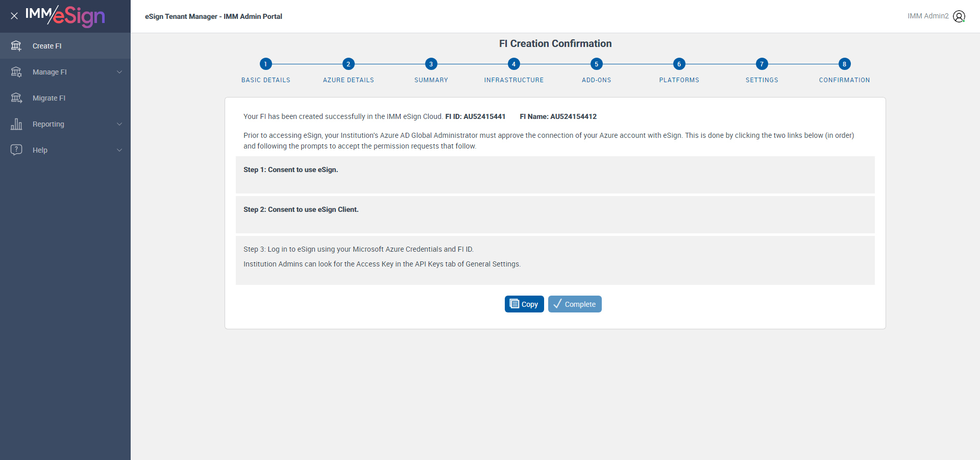
Task: Select the FI Name AU524154412 text
Action: [x=558, y=116]
